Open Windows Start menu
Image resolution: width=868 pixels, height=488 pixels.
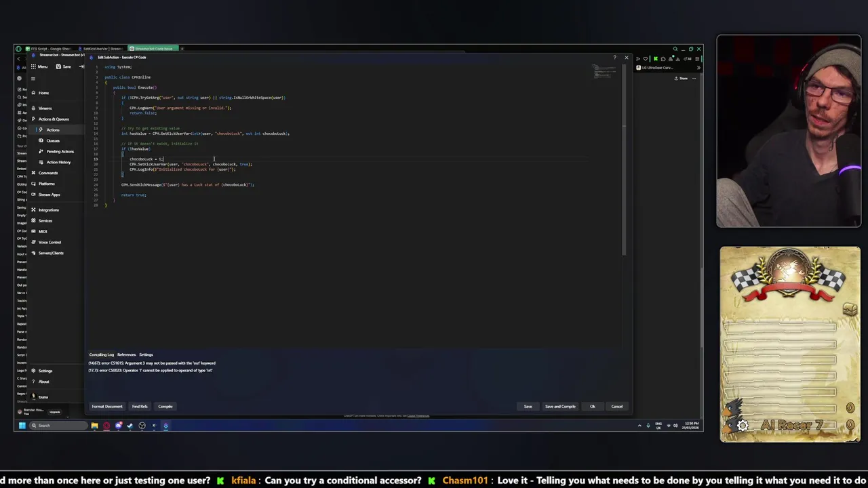pyautogui.click(x=22, y=426)
